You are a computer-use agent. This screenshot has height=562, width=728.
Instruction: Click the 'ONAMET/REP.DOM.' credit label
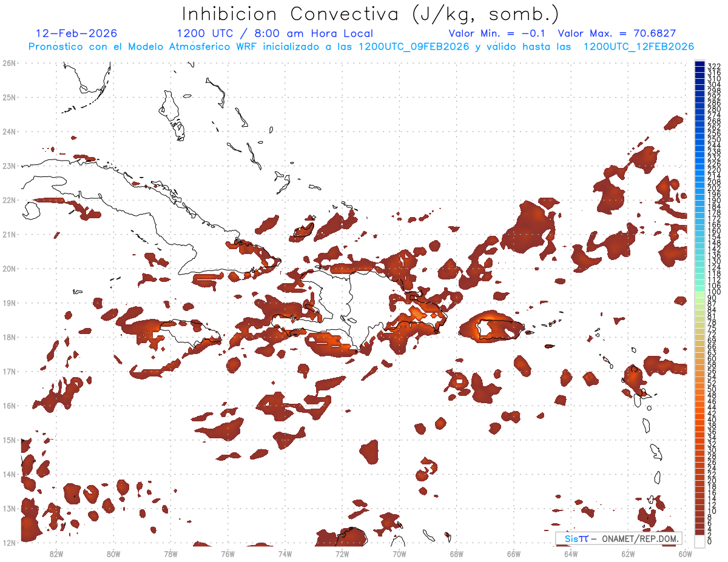coord(641,538)
